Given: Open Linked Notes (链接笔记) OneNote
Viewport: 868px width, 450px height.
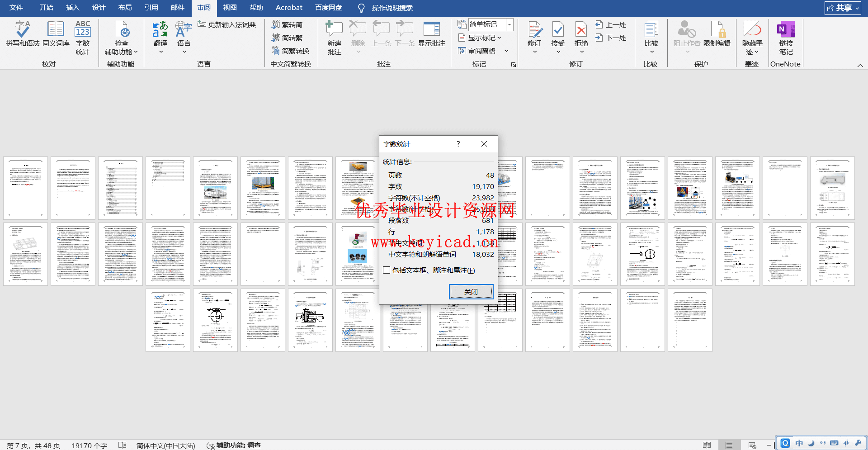Looking at the screenshot, I should point(786,38).
